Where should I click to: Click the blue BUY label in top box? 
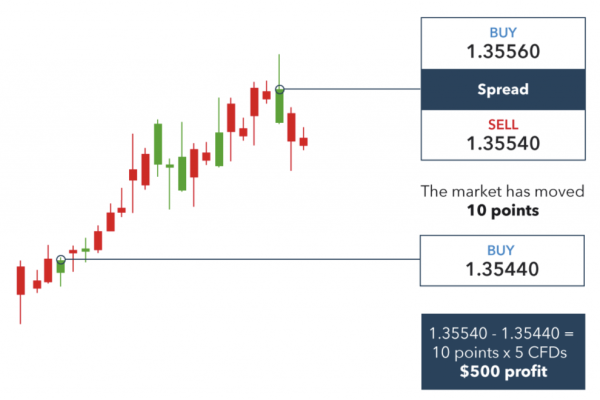click(503, 33)
